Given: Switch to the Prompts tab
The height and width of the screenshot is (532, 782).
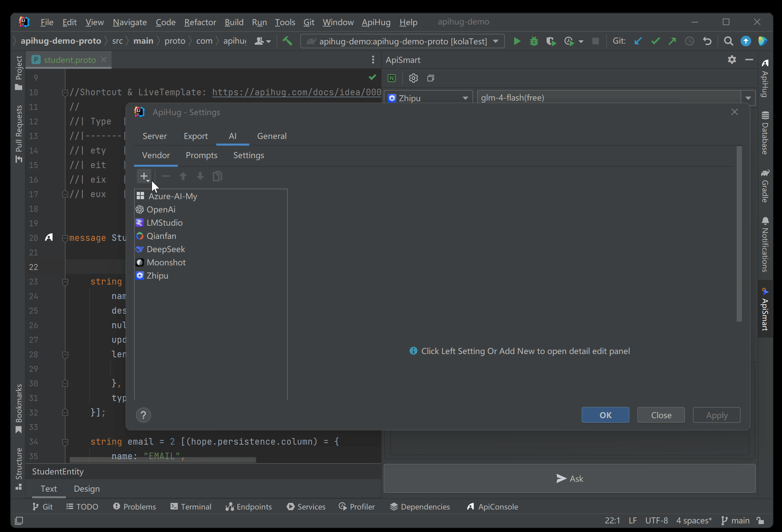Looking at the screenshot, I should tap(201, 155).
